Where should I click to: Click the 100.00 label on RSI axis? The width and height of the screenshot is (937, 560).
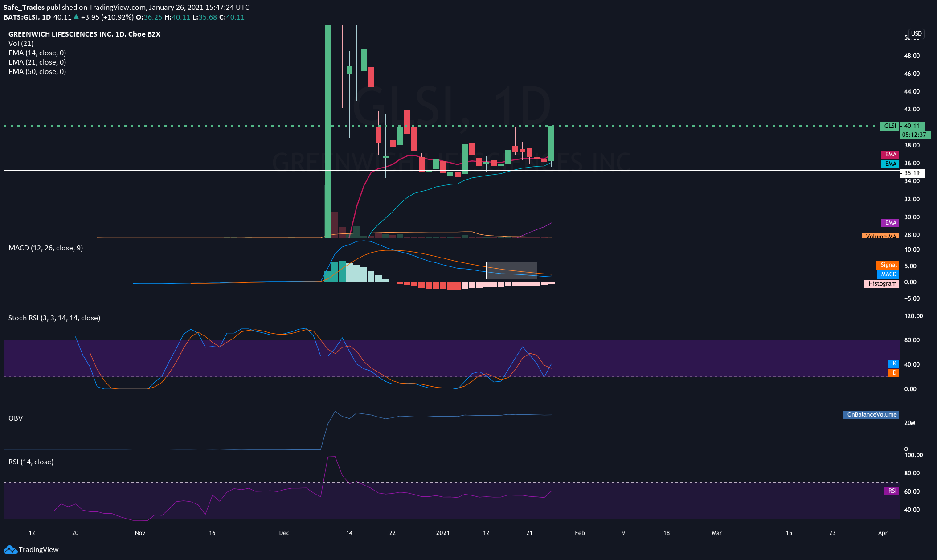pyautogui.click(x=913, y=455)
